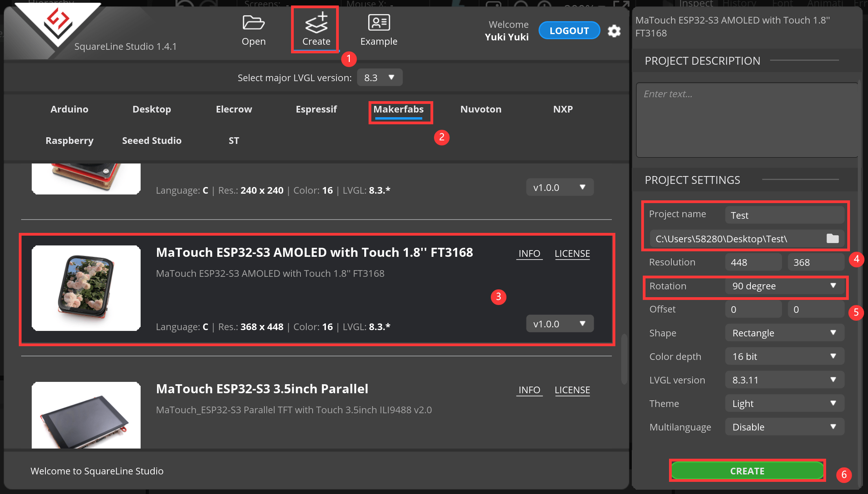The image size is (868, 494).
Task: Open SquareLine Studio settings gear
Action: (x=614, y=31)
